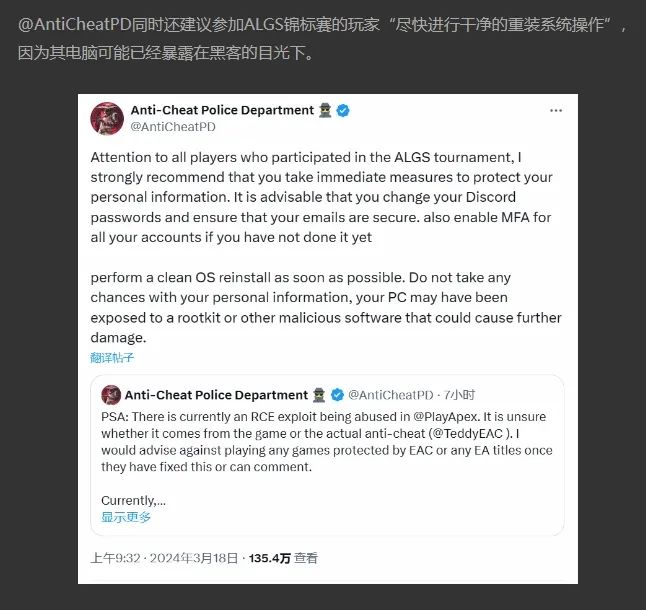Open the @AntiCheatPD handle in quoted tweet
This screenshot has height=610, width=646.
pos(391,395)
